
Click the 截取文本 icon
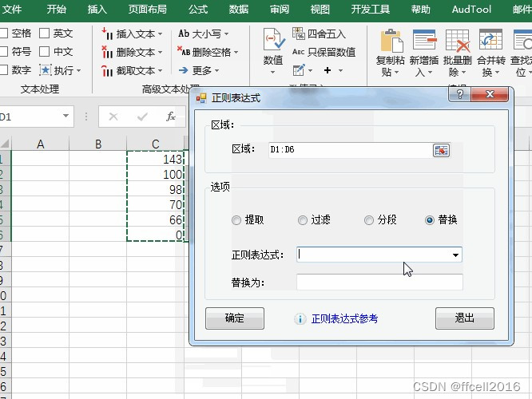pos(107,70)
